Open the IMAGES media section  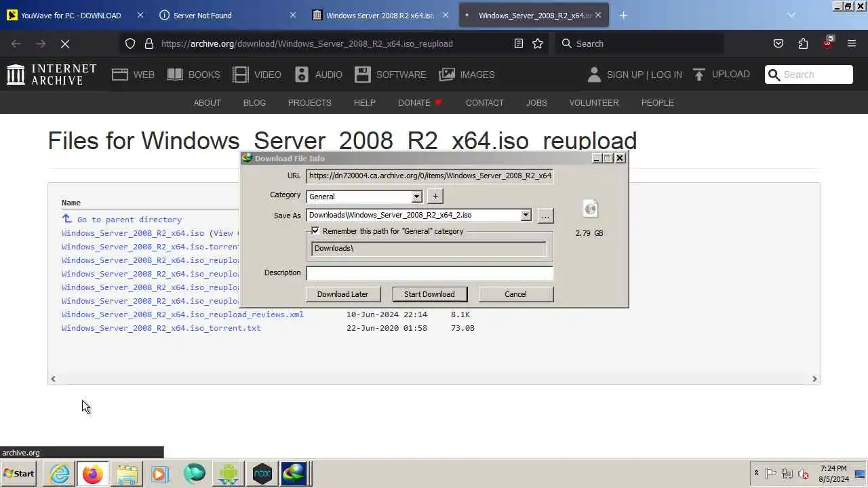tap(467, 75)
